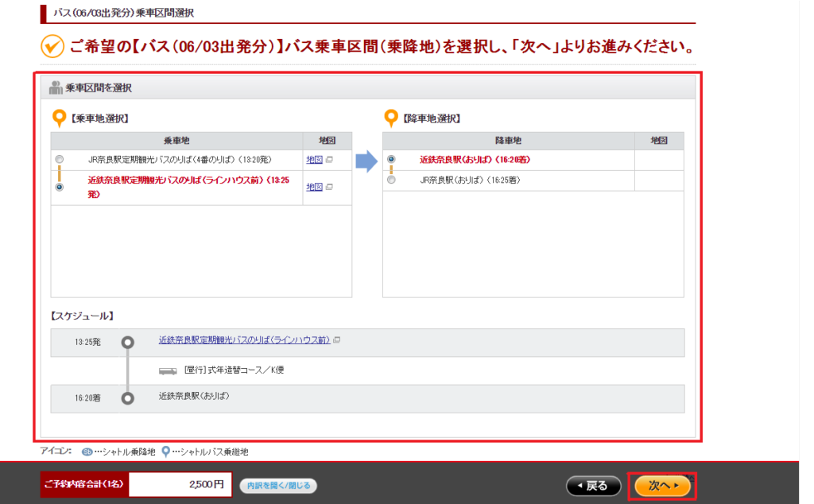Click the orange pin icon beside 降車地選択

[x=391, y=118]
